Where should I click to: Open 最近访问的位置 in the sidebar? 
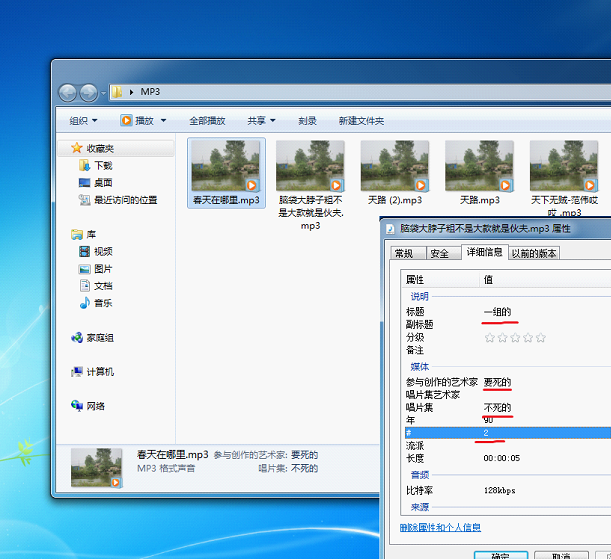tap(118, 200)
